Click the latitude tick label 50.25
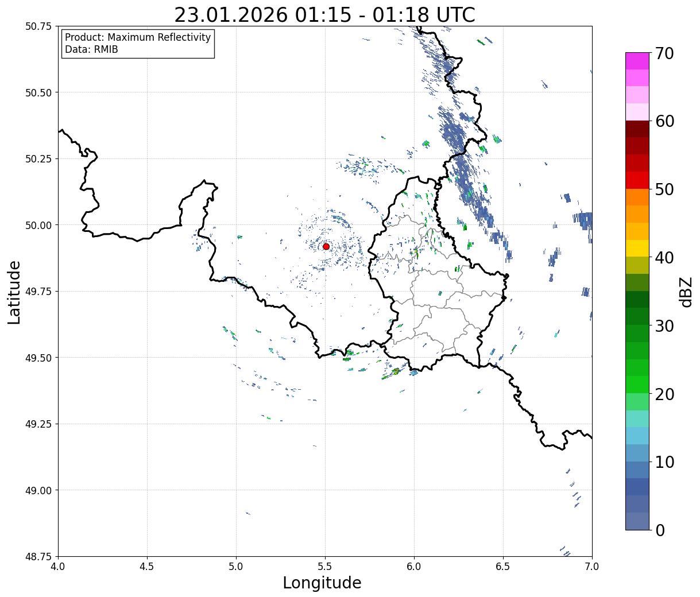700x597 pixels. tap(38, 159)
